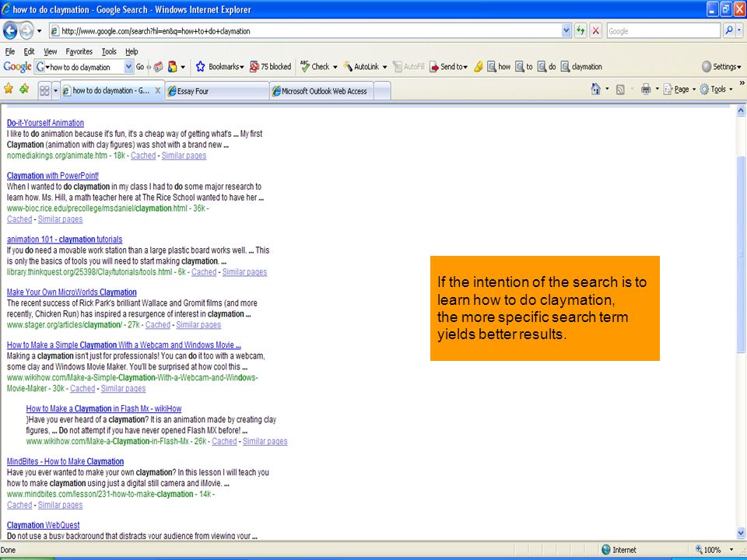Refresh the page with the green arrows icon

coord(580,31)
